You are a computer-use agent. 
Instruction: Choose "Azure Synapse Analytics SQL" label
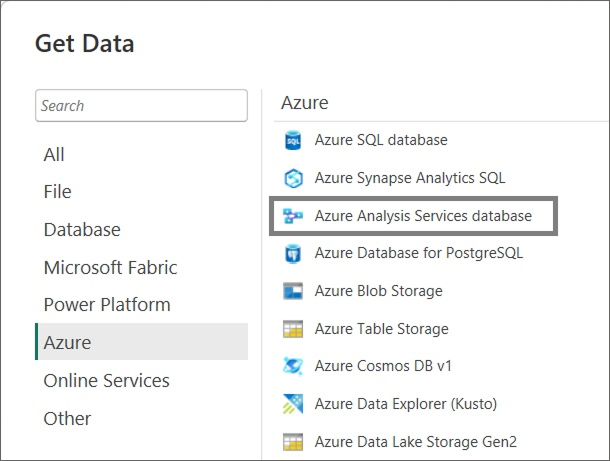tap(410, 178)
